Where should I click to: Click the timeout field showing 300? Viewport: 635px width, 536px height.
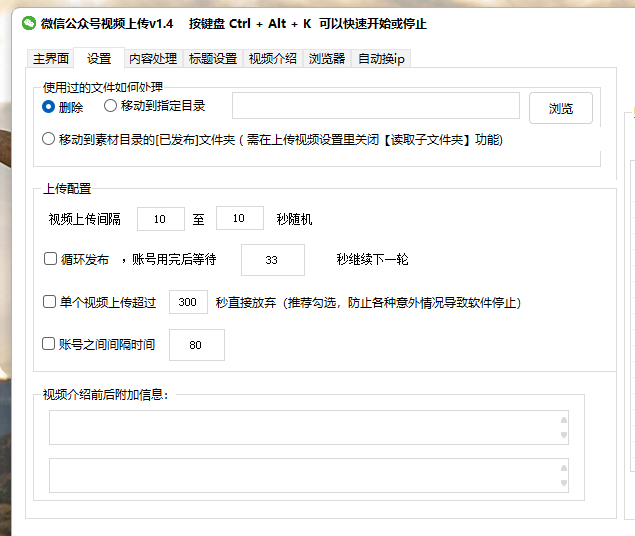pyautogui.click(x=188, y=302)
